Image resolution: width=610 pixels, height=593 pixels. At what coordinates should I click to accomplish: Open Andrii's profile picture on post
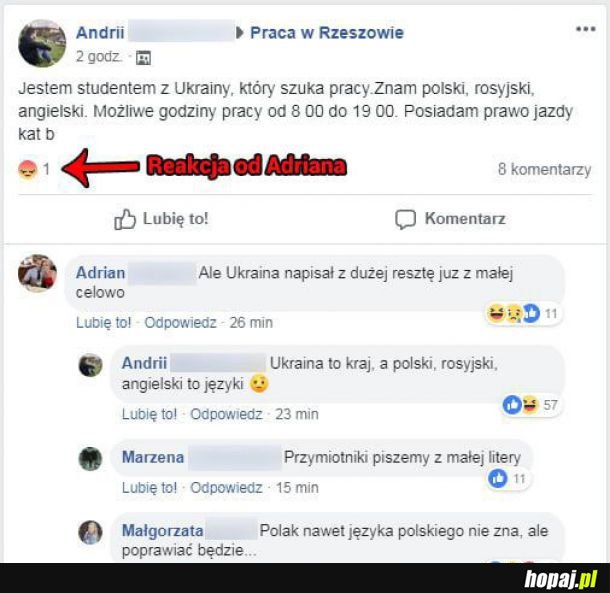point(42,43)
